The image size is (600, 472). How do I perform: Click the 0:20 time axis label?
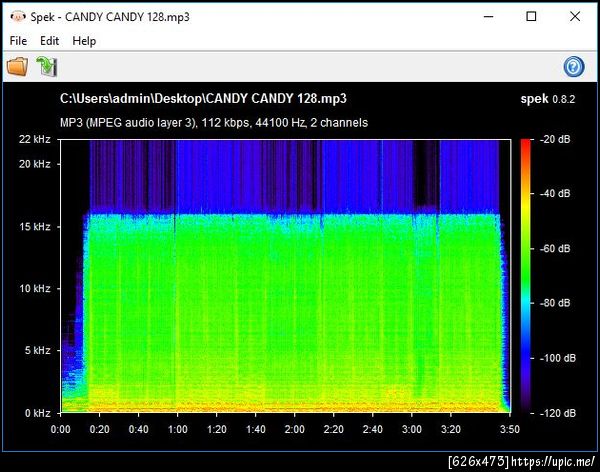click(99, 429)
